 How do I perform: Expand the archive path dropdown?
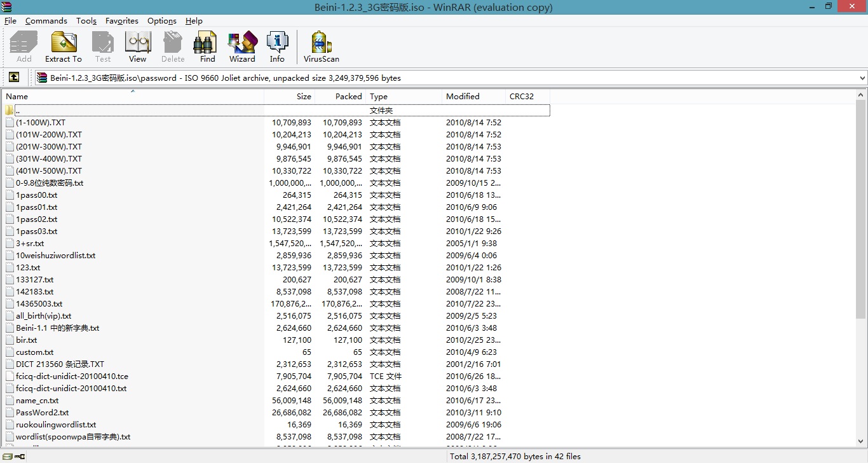[862, 78]
